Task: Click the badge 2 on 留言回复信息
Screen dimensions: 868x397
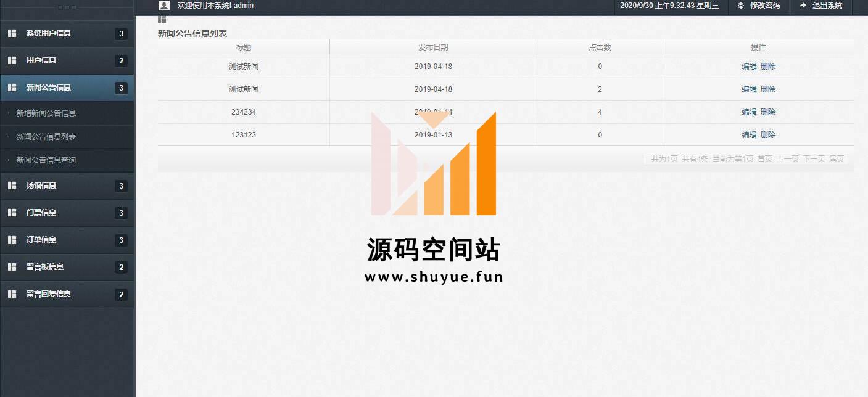Action: (121, 295)
